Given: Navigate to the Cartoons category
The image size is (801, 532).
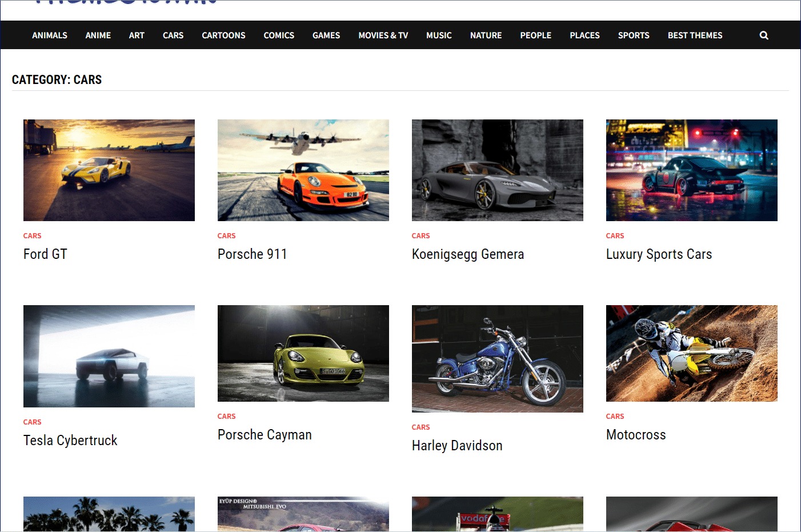Looking at the screenshot, I should pyautogui.click(x=223, y=35).
